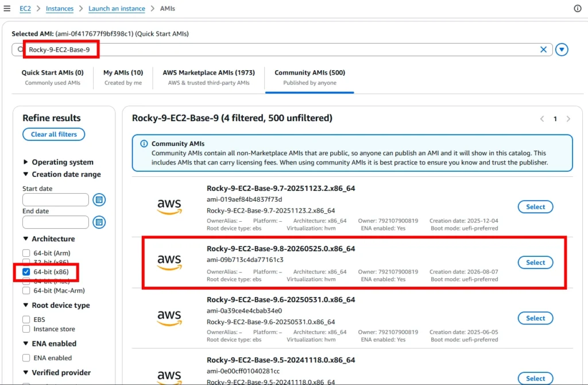Click the aws logo of Rocky-9-EC2-Base-9.7 AMI
Viewport: 588px width, 385px height.
click(169, 207)
